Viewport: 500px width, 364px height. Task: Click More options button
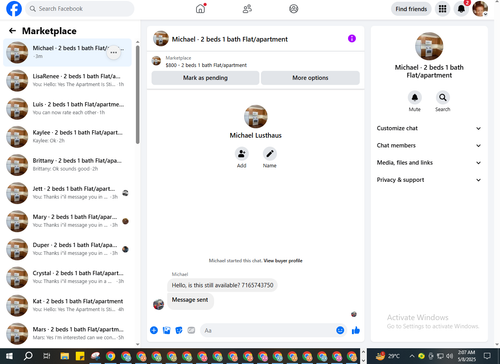pos(310,78)
